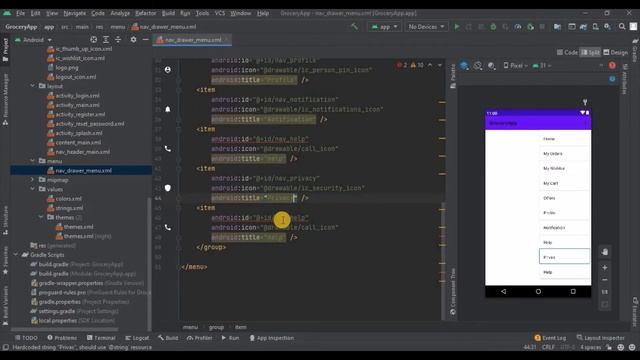The height and width of the screenshot is (360, 640).
Task: Expand all in the Project panel
Action: tap(106, 40)
